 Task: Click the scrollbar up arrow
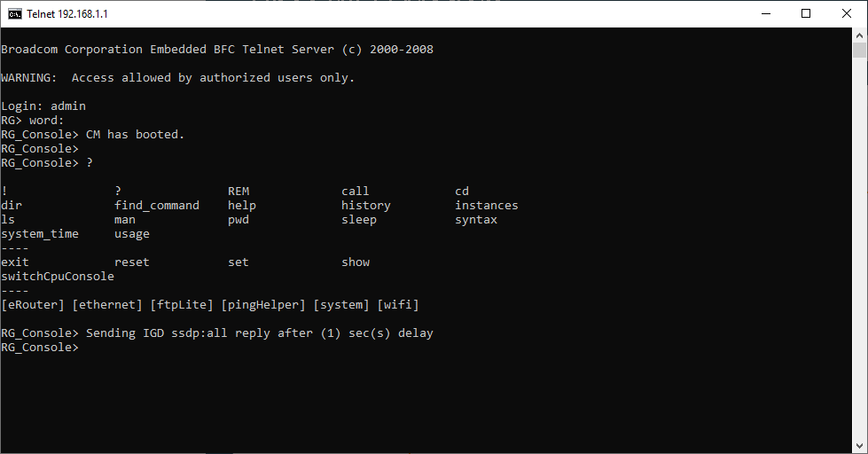859,35
